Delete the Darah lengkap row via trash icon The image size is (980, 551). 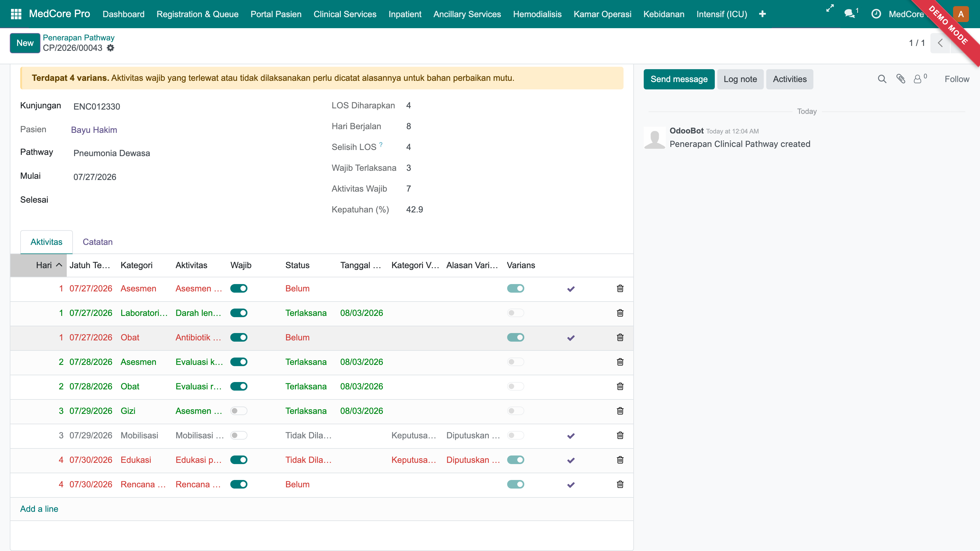pos(620,313)
